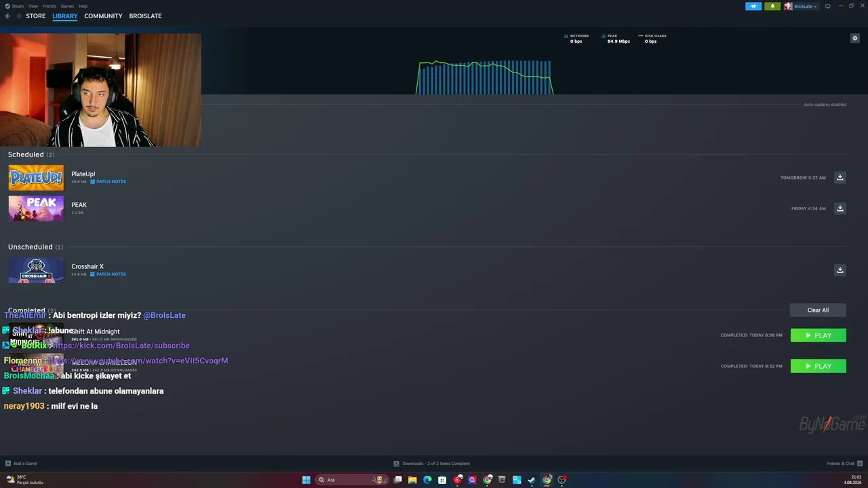Select the PlateUp! game thumbnail
Screen dimensions: 868x488
tap(36, 178)
